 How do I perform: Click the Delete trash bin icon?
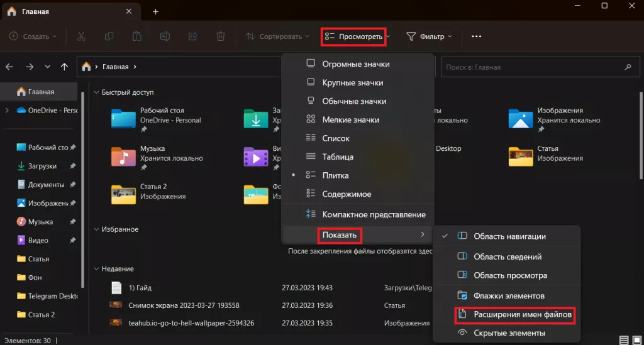coord(221,36)
